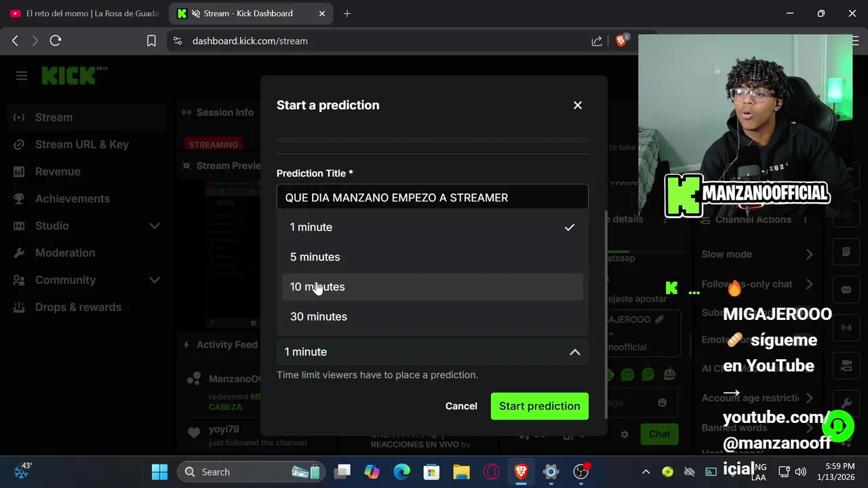
Task: Open OBS Studio from the taskbar
Action: pos(581,472)
